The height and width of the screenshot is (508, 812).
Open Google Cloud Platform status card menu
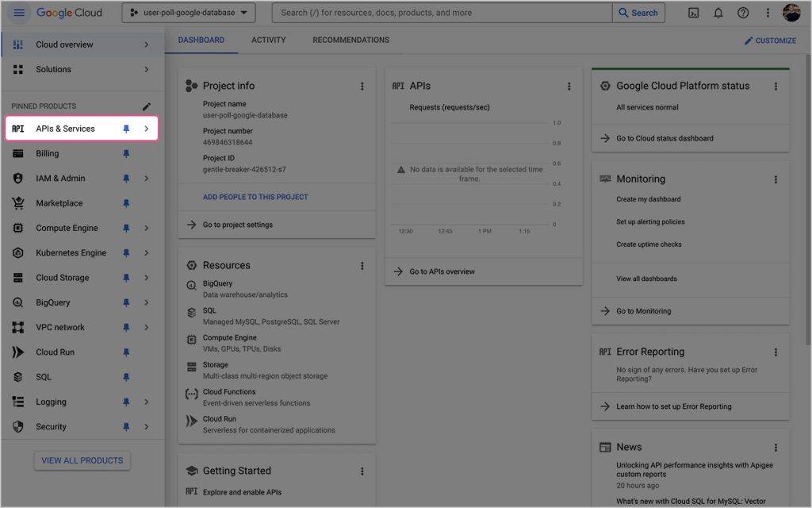(776, 87)
